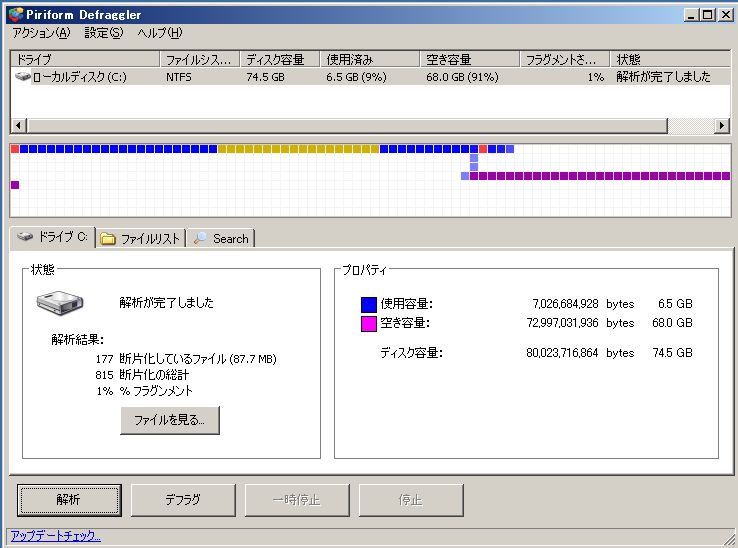Click the hard drive icon in 状態 panel

tap(60, 303)
